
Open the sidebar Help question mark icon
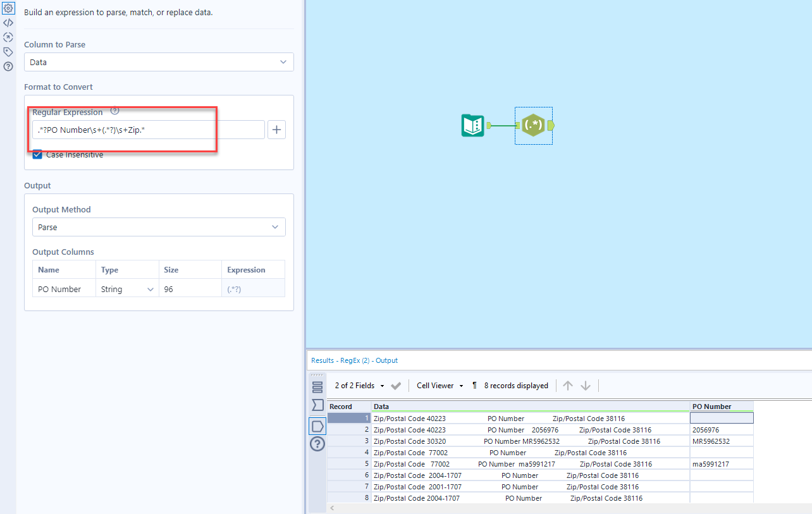coord(8,66)
